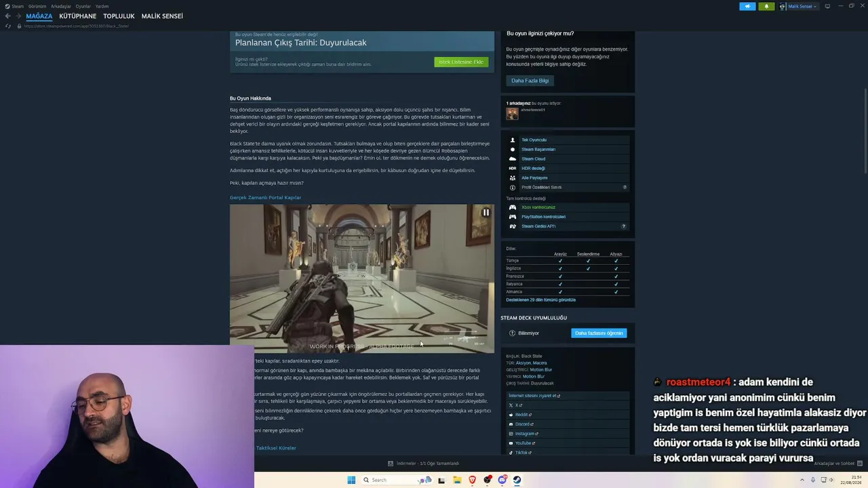Click the Daha Fazla Bilgi button

coord(530,81)
